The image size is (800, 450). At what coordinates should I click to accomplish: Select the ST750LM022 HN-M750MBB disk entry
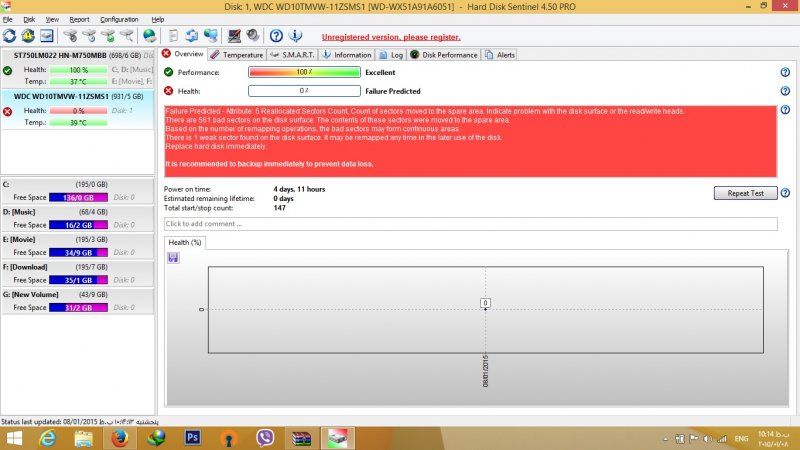point(78,68)
